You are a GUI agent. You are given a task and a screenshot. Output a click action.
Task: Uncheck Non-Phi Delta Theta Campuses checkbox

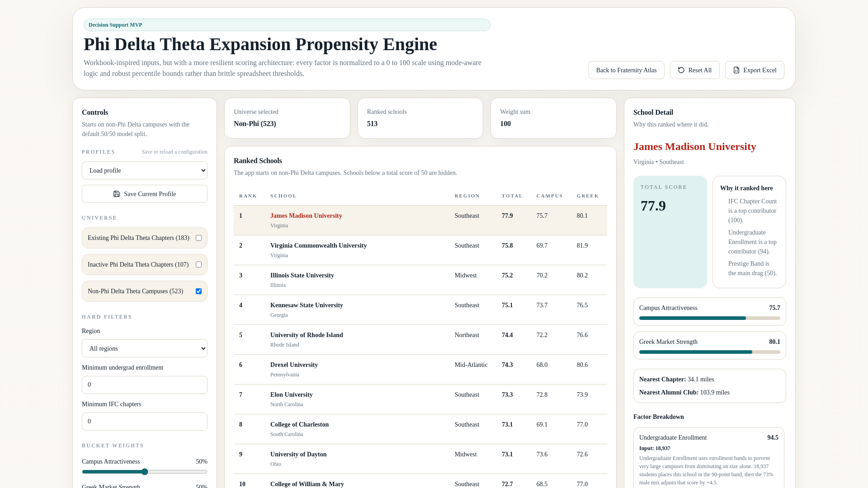click(x=198, y=291)
